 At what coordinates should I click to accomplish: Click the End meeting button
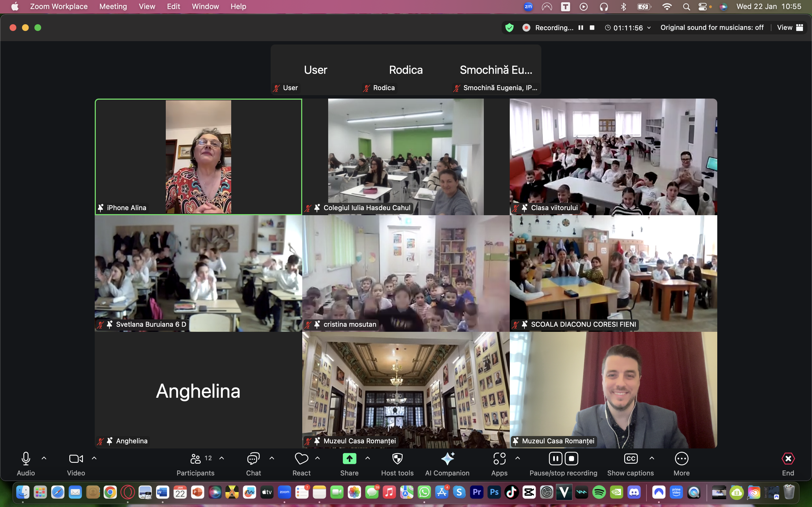click(x=788, y=459)
